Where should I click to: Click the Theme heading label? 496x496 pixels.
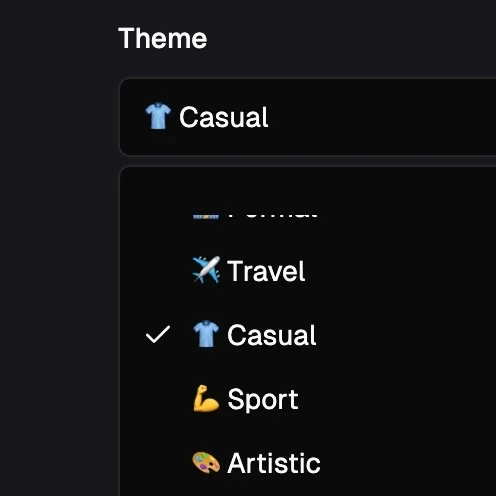tap(163, 38)
